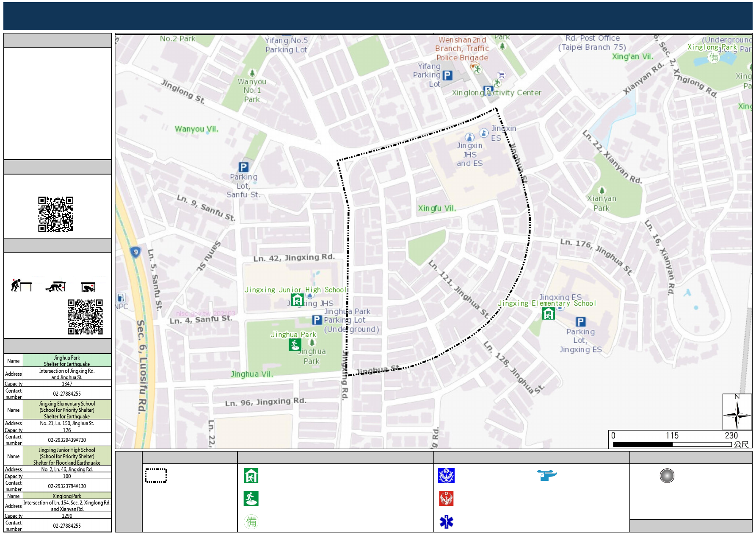Screen dimensions: 756x535
Task: Click the address 'No. 2, Ln. 46, Jingxing Rd.'
Action: pos(67,469)
